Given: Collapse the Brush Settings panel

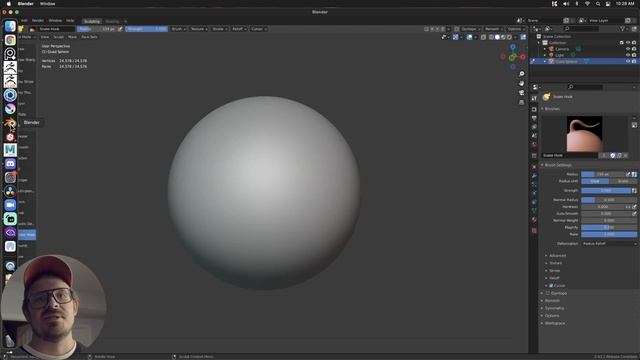Looking at the screenshot, I should [x=558, y=165].
